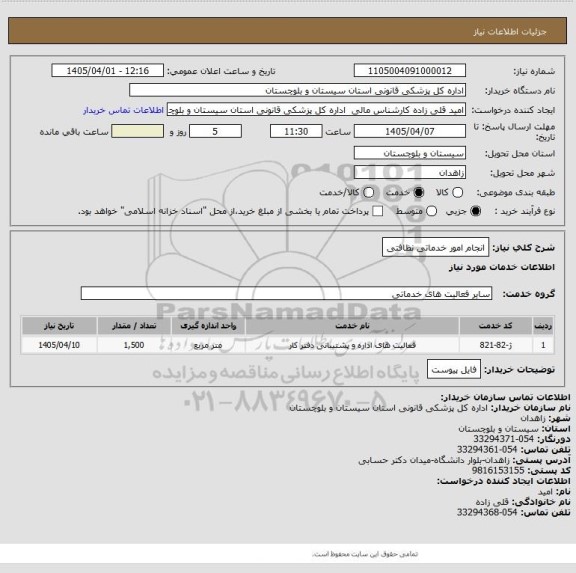Click the buyer organization name field
Viewport: 576px width, 573px height.
(x=298, y=90)
